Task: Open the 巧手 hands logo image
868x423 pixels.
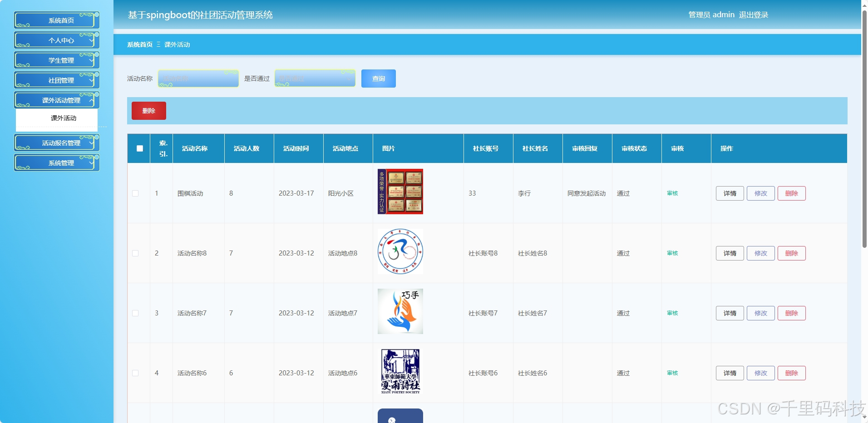Action: click(400, 311)
